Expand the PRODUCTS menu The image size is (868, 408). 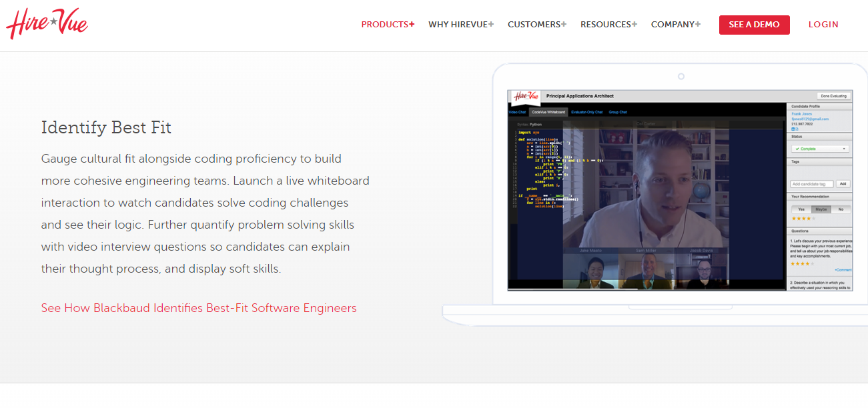[x=388, y=25]
